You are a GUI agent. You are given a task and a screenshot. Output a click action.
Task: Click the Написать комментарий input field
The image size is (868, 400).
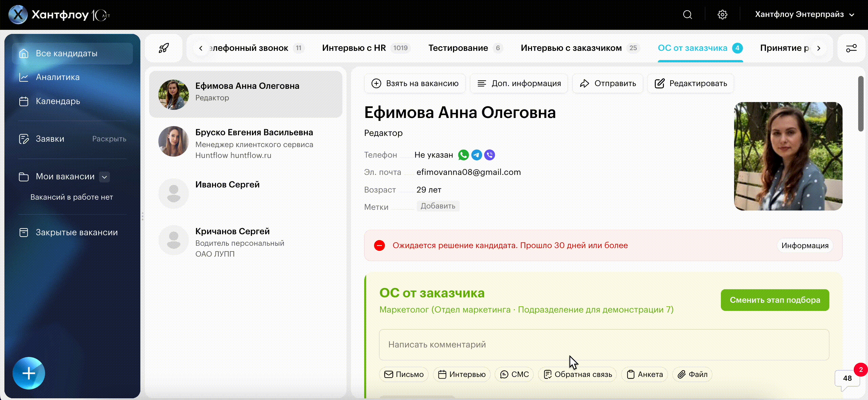tap(604, 344)
